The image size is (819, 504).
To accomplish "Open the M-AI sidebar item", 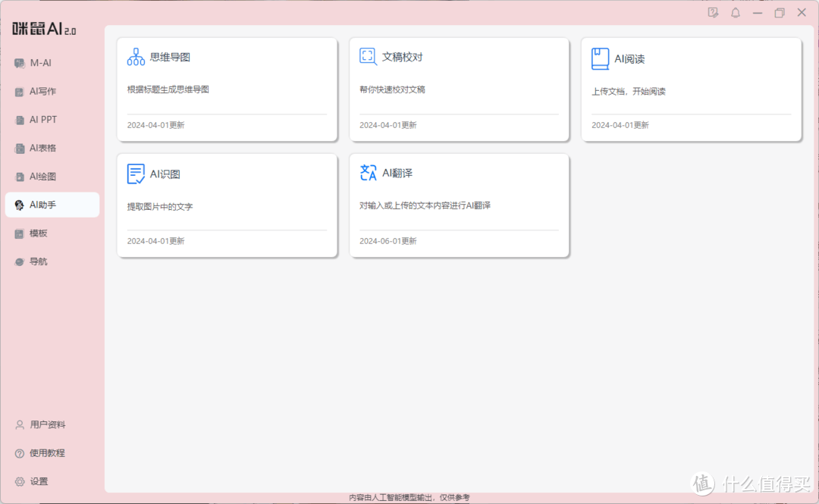I will 40,63.
